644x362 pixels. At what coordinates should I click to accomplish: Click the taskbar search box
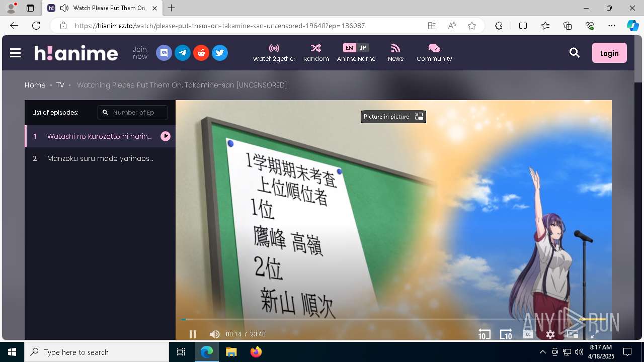pos(97,352)
